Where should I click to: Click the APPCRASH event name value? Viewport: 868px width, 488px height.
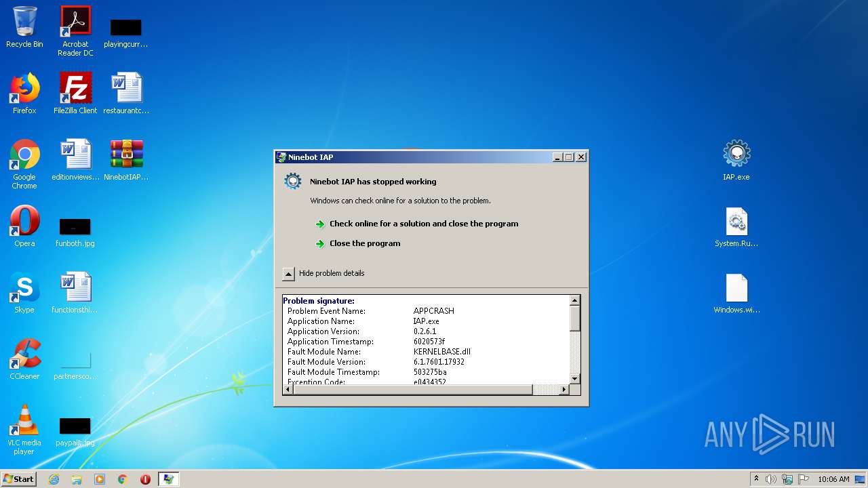[x=434, y=311]
